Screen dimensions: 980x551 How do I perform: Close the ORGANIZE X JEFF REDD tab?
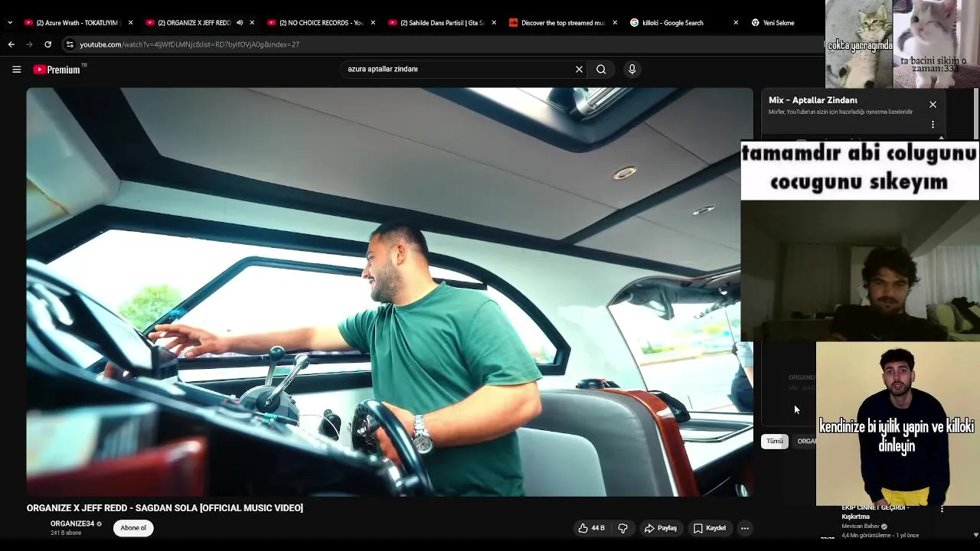252,23
